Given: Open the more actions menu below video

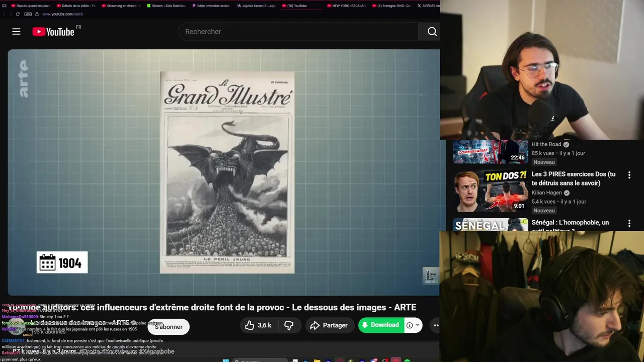Looking at the screenshot, I should pos(436,325).
